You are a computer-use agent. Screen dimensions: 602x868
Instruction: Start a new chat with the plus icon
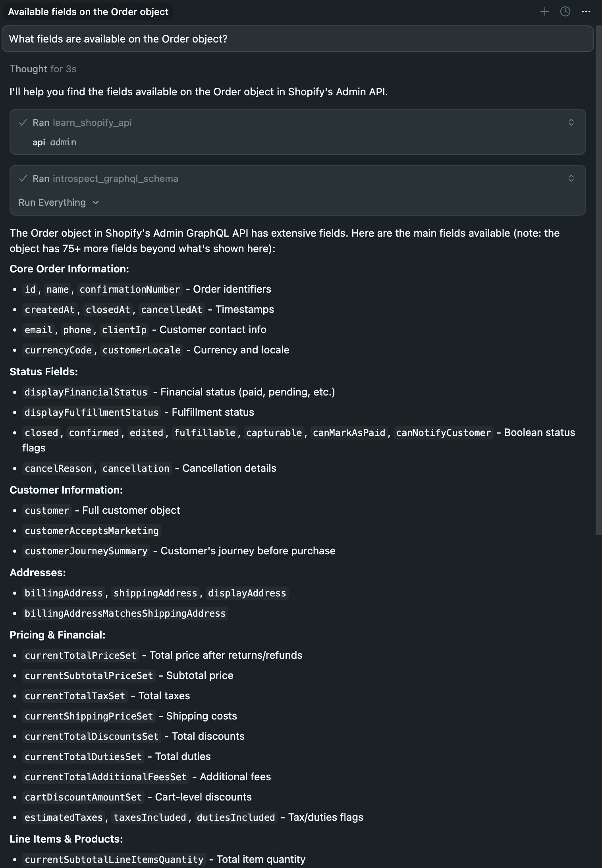(545, 12)
